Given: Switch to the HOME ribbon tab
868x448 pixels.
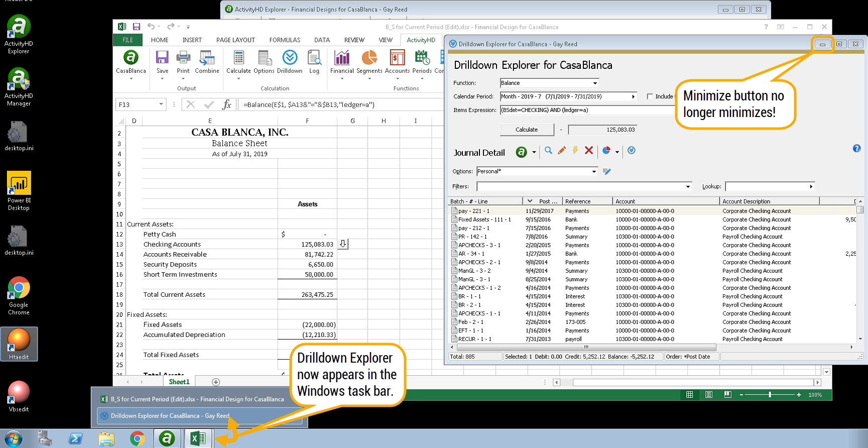Looking at the screenshot, I should [x=160, y=40].
